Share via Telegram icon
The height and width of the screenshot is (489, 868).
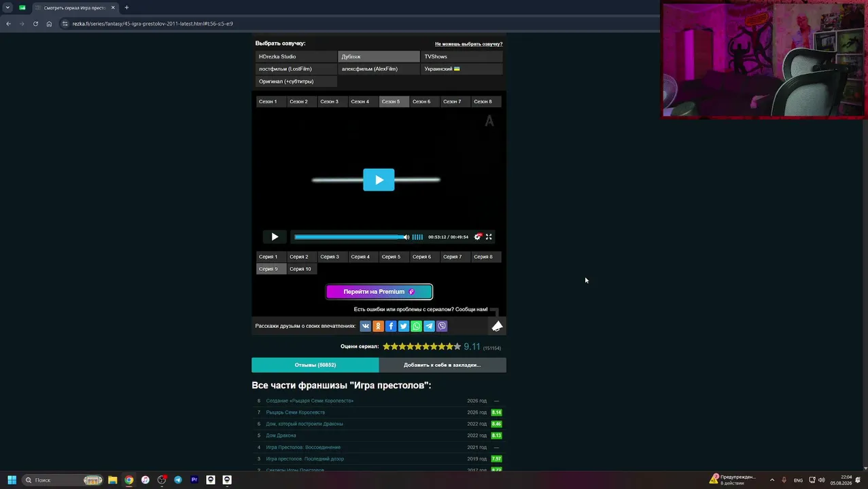point(429,326)
